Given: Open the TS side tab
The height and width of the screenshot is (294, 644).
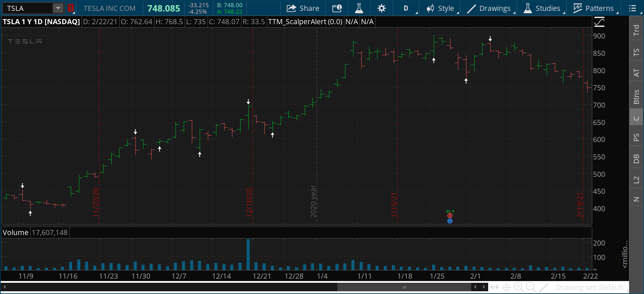Looking at the screenshot, I should [636, 52].
